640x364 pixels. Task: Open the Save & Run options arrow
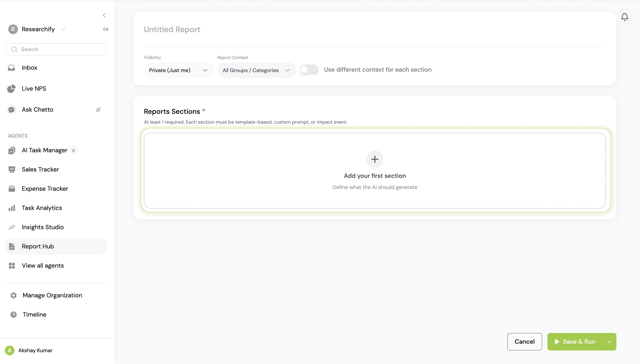click(609, 342)
